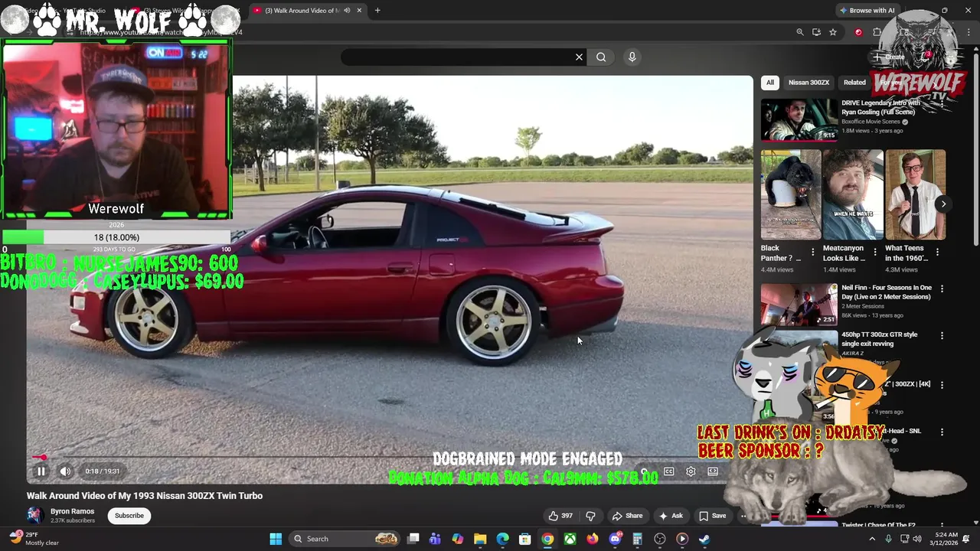Open 450hp TT 300zx GTR video
Viewport: 980px width, 551px height.
pyautogui.click(x=879, y=339)
